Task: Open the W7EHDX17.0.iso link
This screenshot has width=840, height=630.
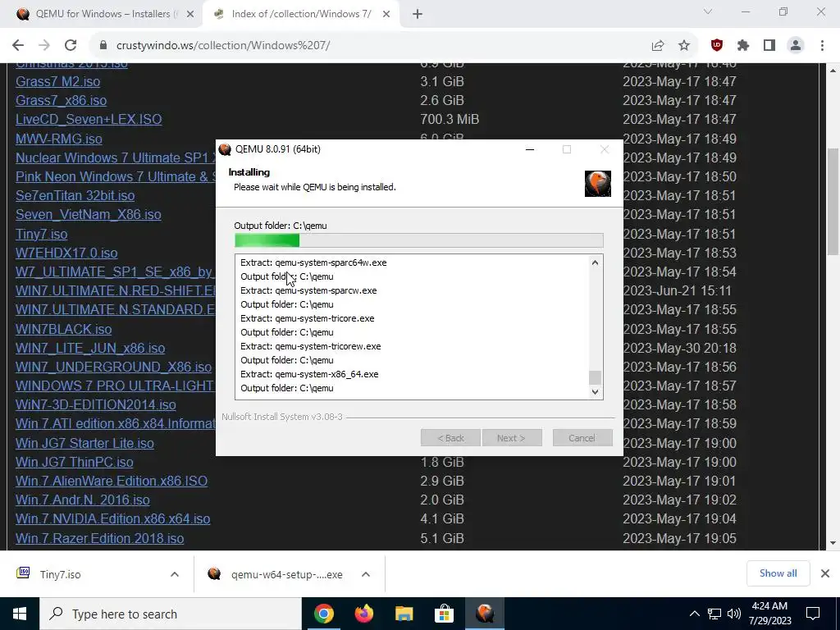Action: 66,253
